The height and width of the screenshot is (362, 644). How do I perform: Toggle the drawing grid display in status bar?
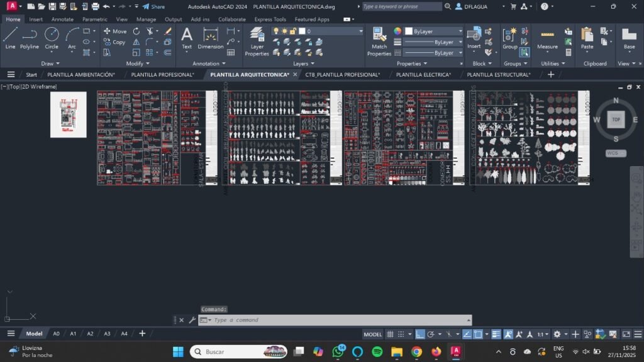point(390,334)
